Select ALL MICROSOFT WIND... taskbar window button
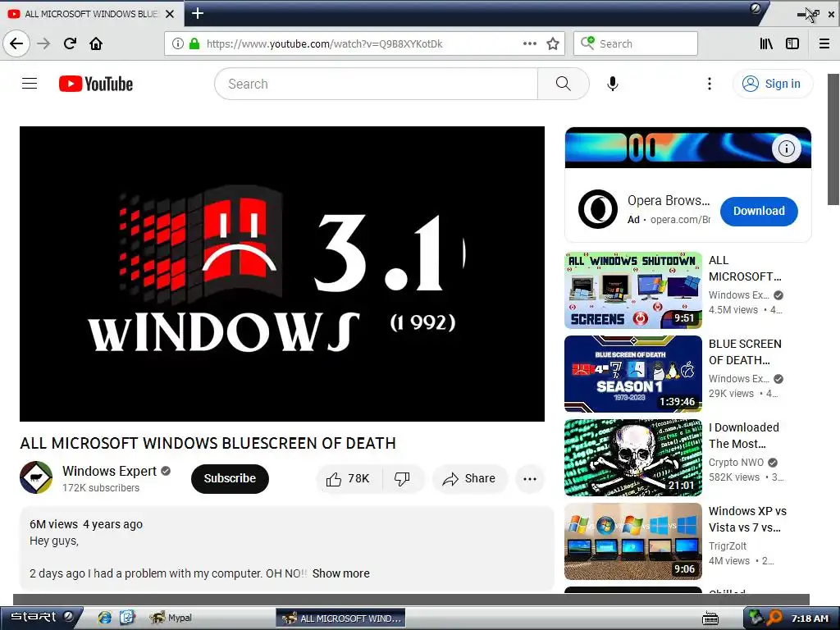Viewport: 840px width, 630px height. 340,619
